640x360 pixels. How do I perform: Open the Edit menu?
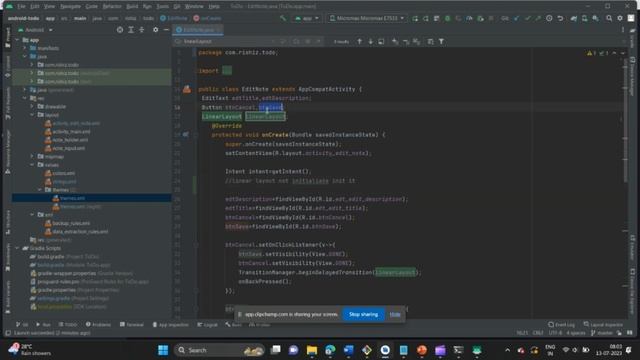pyautogui.click(x=35, y=7)
